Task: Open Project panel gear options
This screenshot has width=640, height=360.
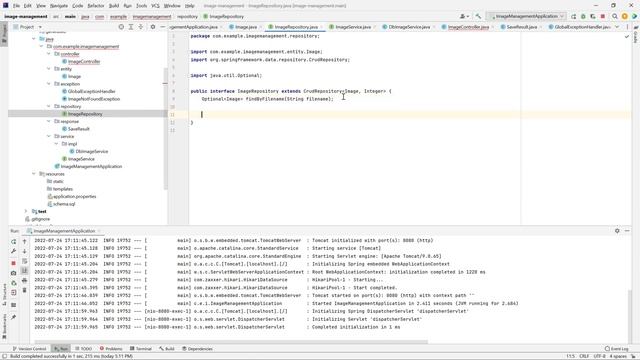Action: click(153, 27)
